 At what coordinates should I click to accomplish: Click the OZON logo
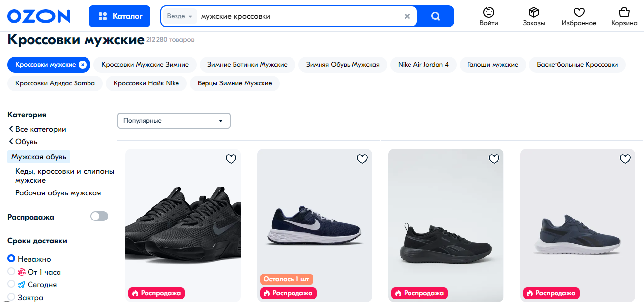tap(39, 16)
